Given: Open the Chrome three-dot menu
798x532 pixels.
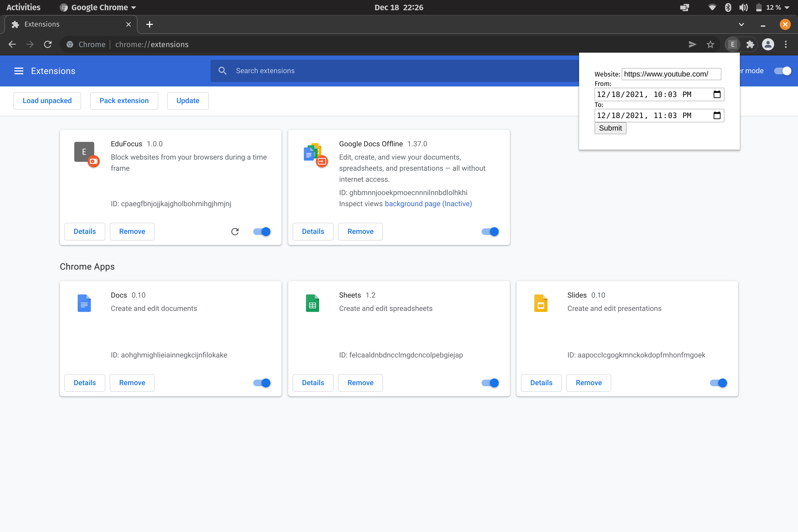Looking at the screenshot, I should tap(786, 44).
